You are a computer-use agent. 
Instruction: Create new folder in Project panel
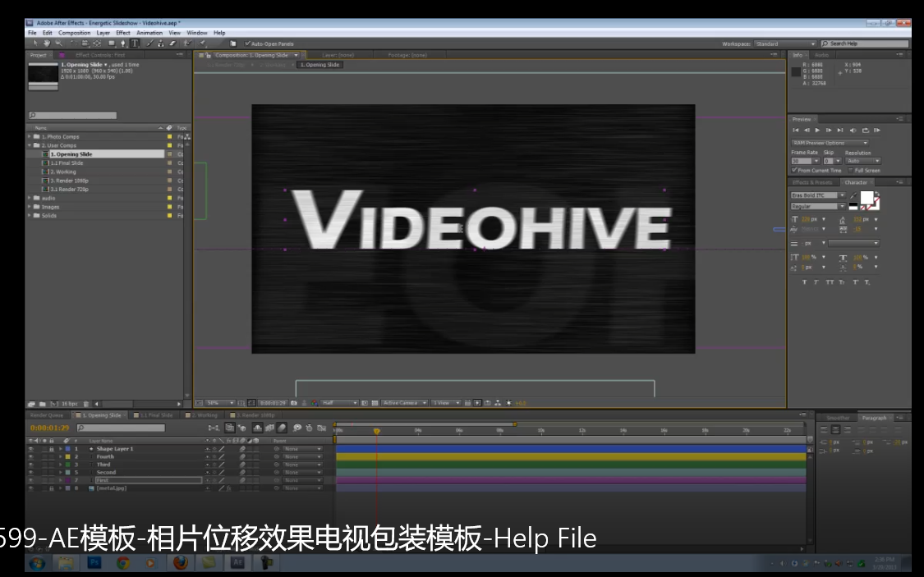[x=43, y=404]
